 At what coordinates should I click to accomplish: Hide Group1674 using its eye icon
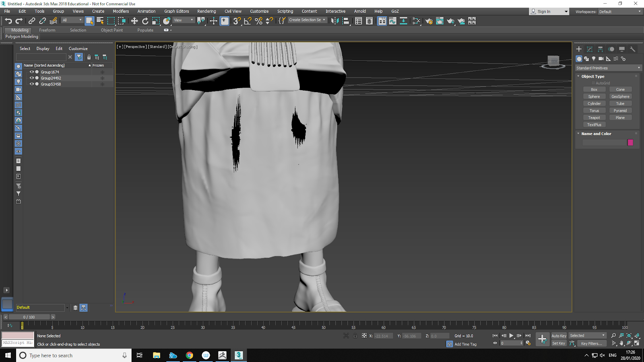32,72
